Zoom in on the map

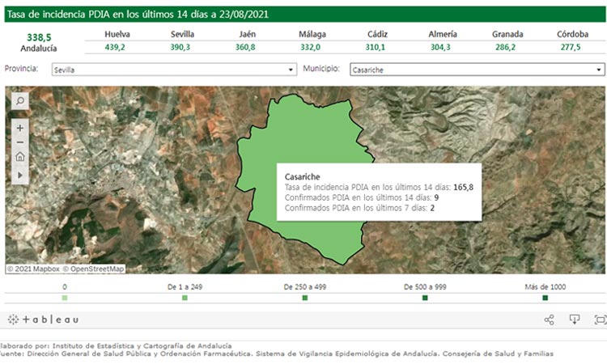tap(20, 127)
